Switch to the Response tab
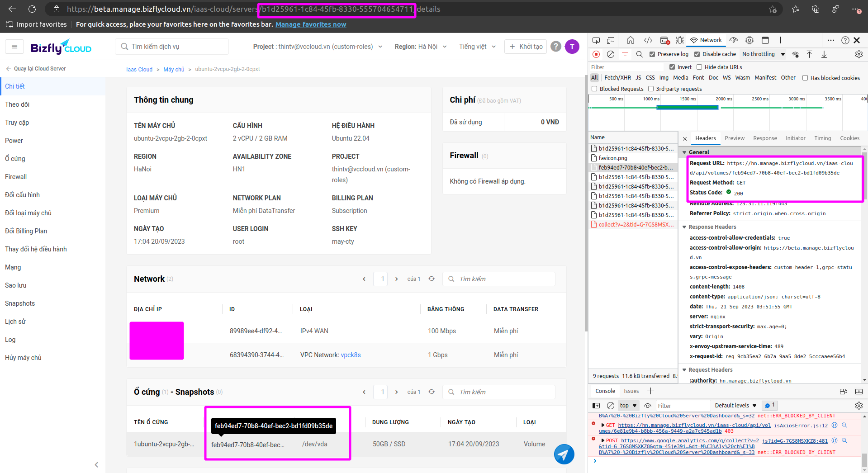This screenshot has width=868, height=473. 765,138
